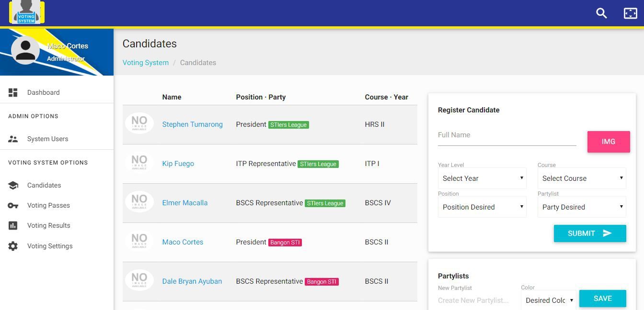The image size is (644, 310).
Task: Click the Voting Passes key icon
Action: point(13,206)
